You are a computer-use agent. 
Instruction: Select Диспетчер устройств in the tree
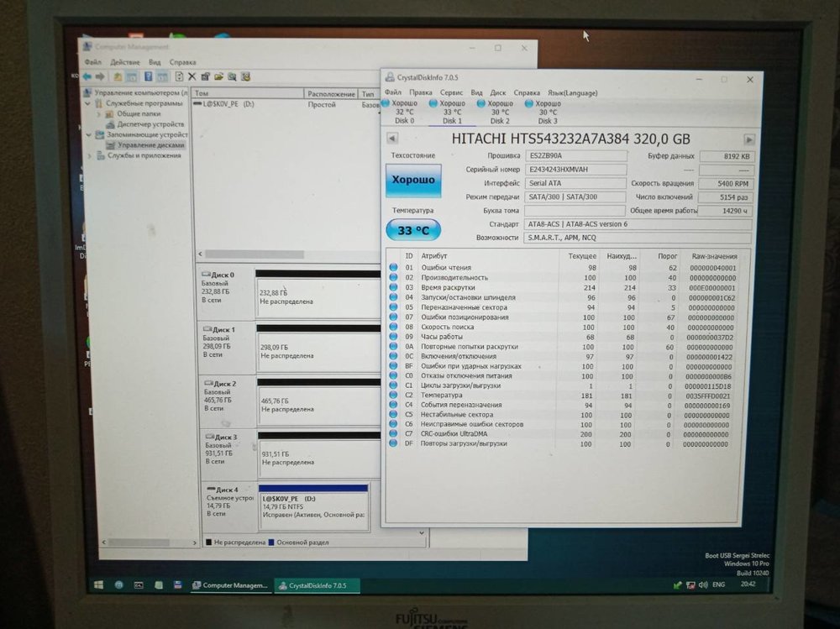click(150, 124)
